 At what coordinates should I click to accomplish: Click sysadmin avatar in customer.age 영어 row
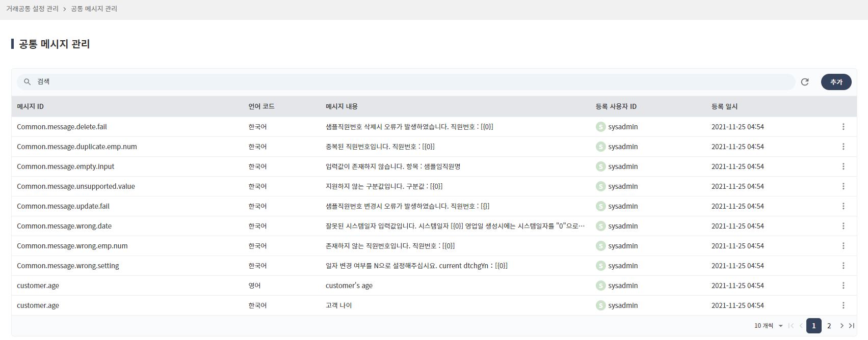(x=601, y=286)
